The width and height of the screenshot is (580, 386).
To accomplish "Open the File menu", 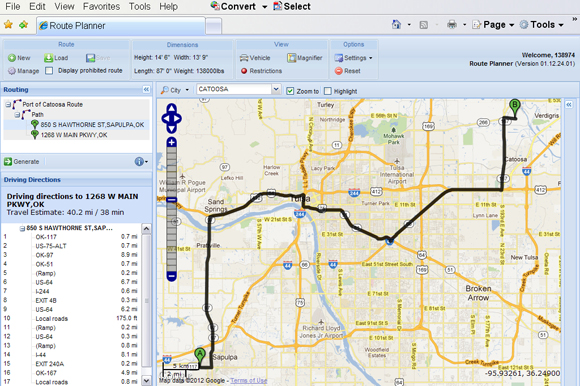I will (13, 6).
